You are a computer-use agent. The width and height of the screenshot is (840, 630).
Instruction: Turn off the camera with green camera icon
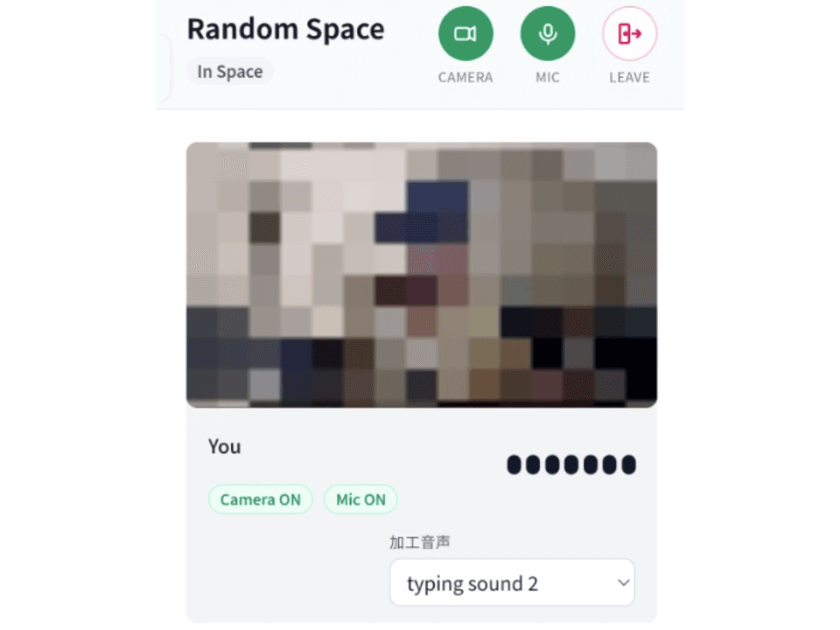click(465, 34)
